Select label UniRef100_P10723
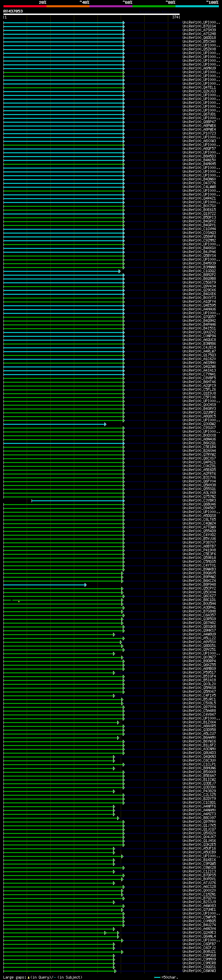 199,133
